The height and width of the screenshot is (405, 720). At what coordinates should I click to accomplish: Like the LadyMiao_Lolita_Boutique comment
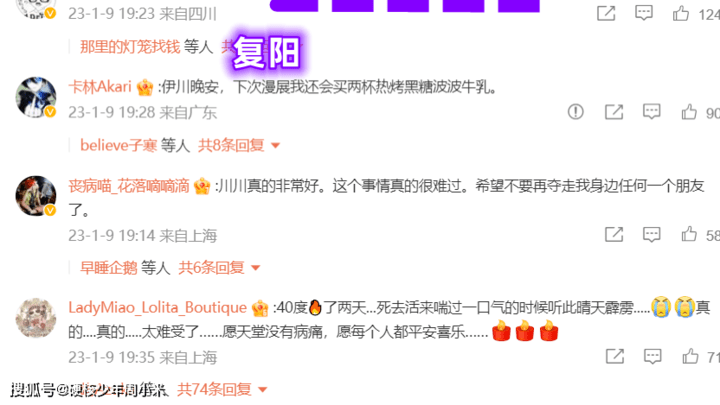[690, 356]
